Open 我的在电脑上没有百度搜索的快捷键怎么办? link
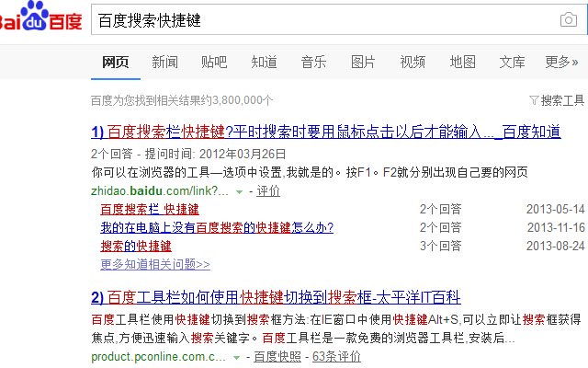 [x=217, y=227]
